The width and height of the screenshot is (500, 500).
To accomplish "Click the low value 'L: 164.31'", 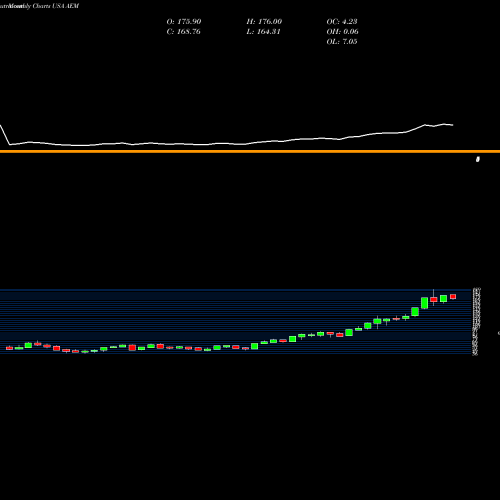I will coord(263,31).
